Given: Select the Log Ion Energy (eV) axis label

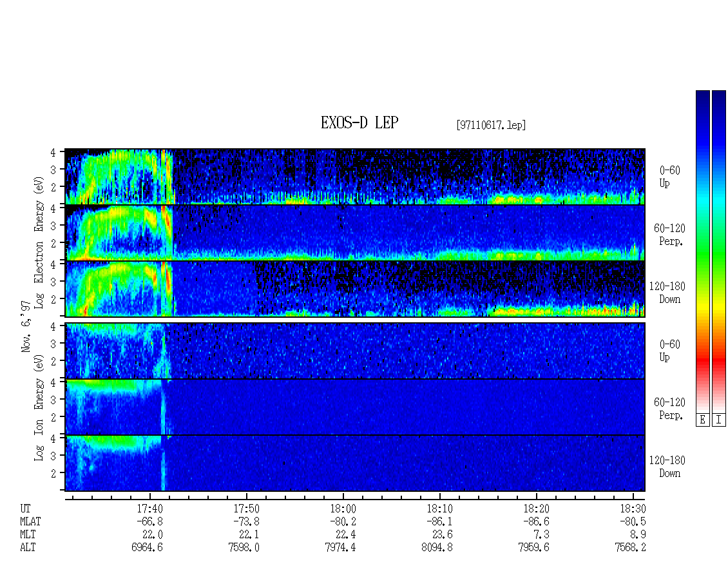Looking at the screenshot, I should 39,408.
